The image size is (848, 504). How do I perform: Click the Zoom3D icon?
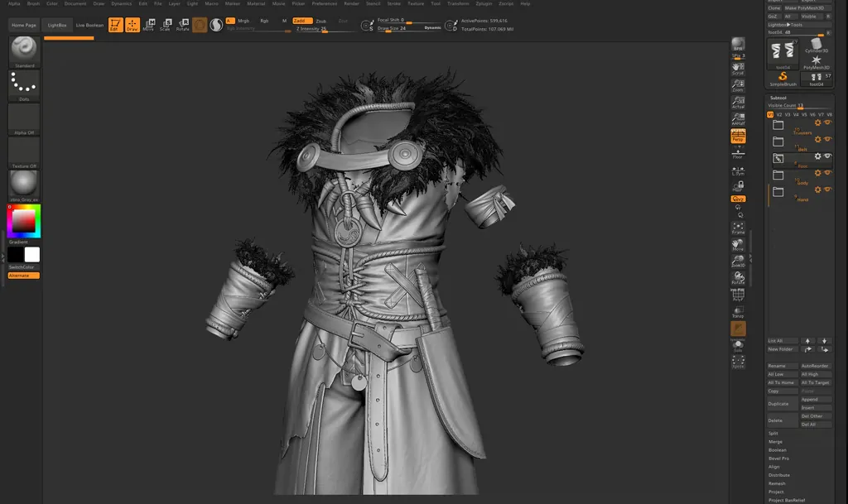[738, 261]
